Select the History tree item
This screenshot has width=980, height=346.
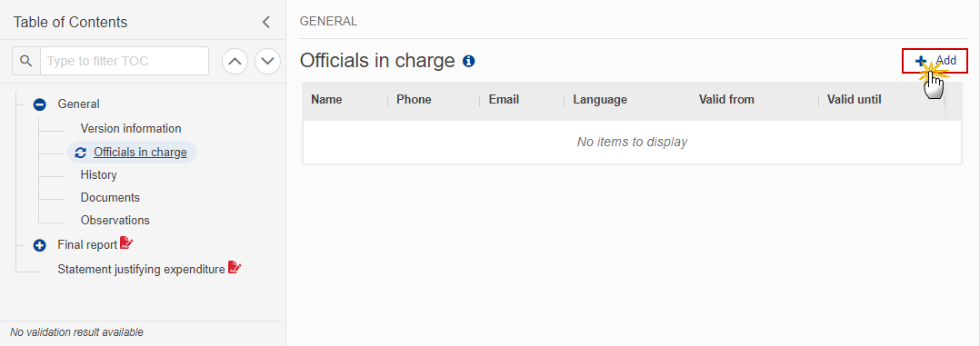click(99, 175)
